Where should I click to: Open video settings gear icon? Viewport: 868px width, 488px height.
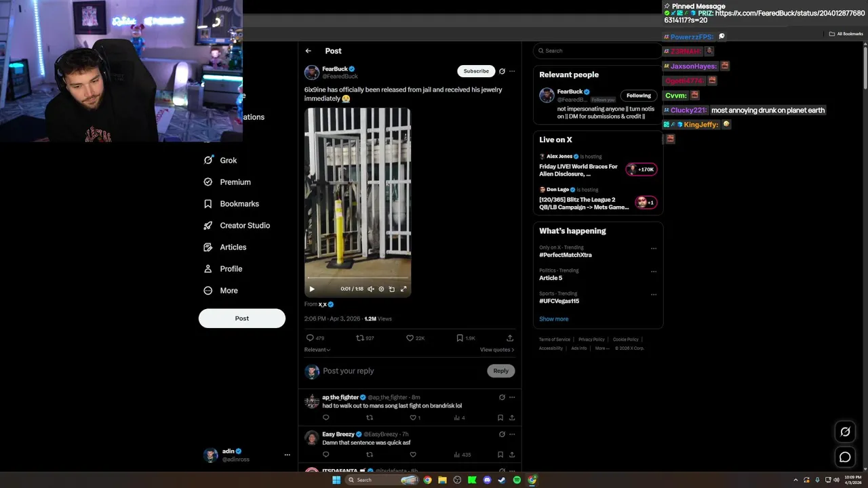coord(381,289)
